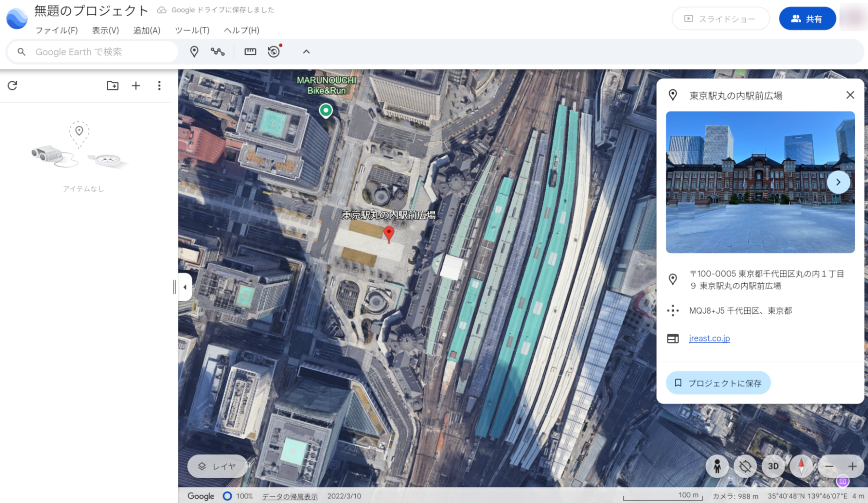Click the address pin icon in the card
Screen dimensions: 868x503
(673, 279)
